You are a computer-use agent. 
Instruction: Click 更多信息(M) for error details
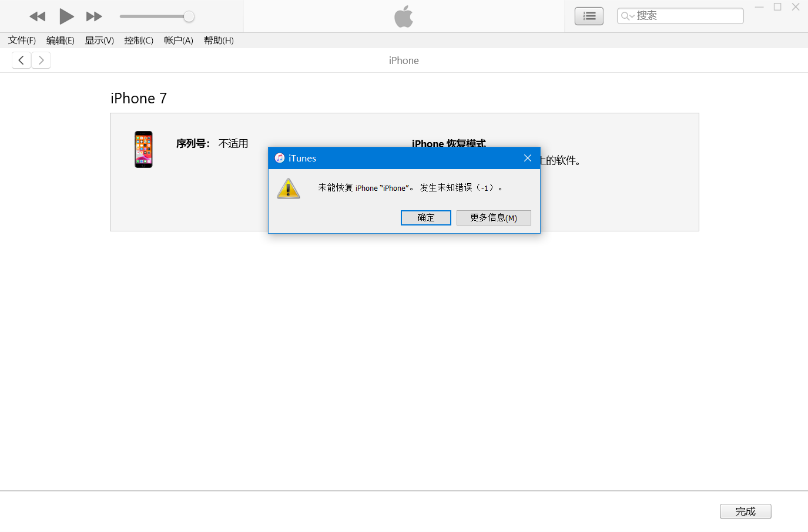click(x=494, y=218)
